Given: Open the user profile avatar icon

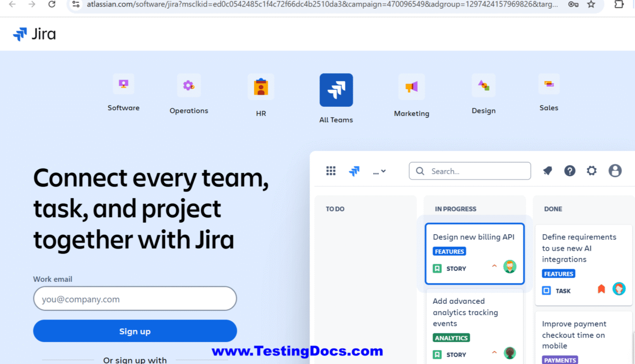Looking at the screenshot, I should point(615,171).
